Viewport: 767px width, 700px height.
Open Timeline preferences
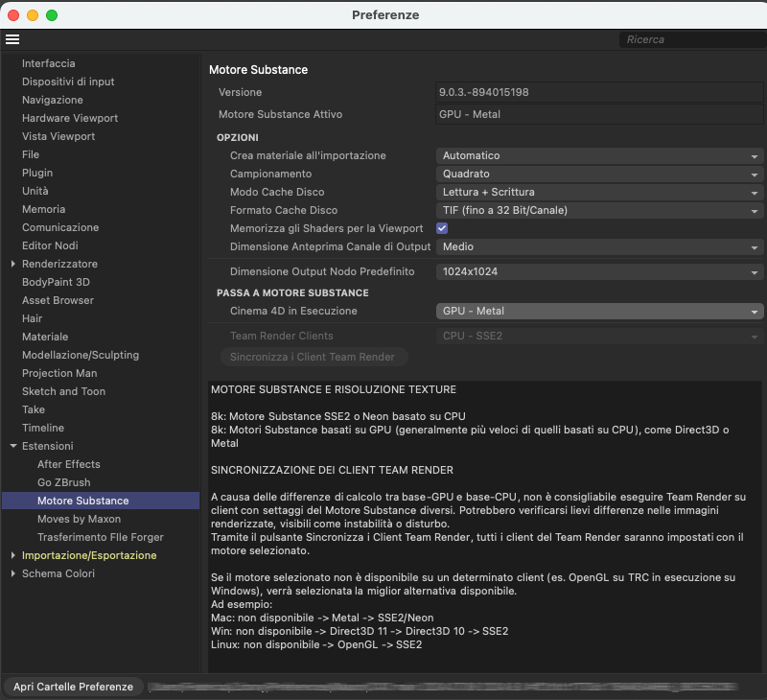(x=43, y=428)
